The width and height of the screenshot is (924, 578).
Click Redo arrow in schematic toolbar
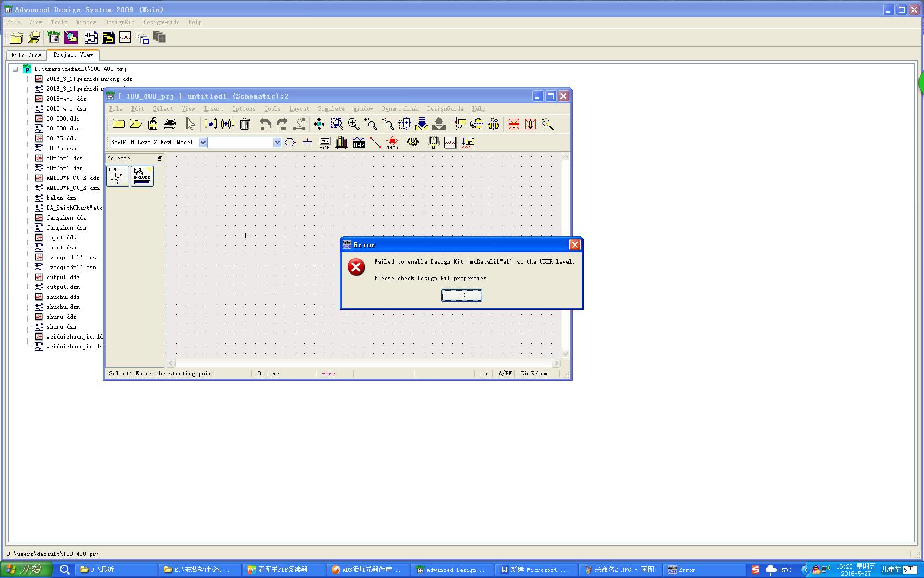(x=282, y=124)
